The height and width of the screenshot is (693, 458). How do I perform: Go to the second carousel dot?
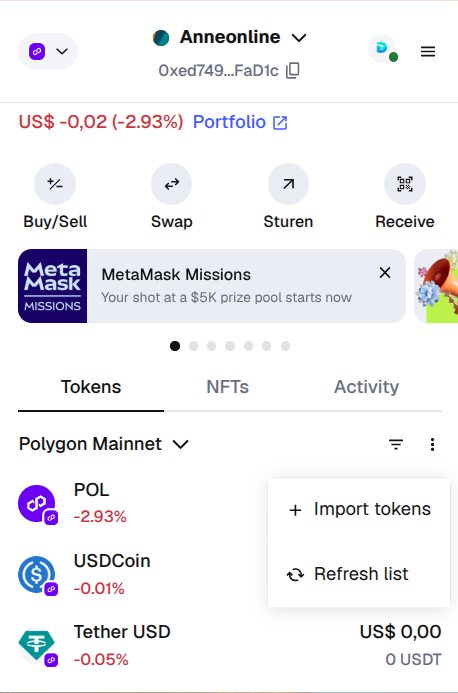pos(193,346)
